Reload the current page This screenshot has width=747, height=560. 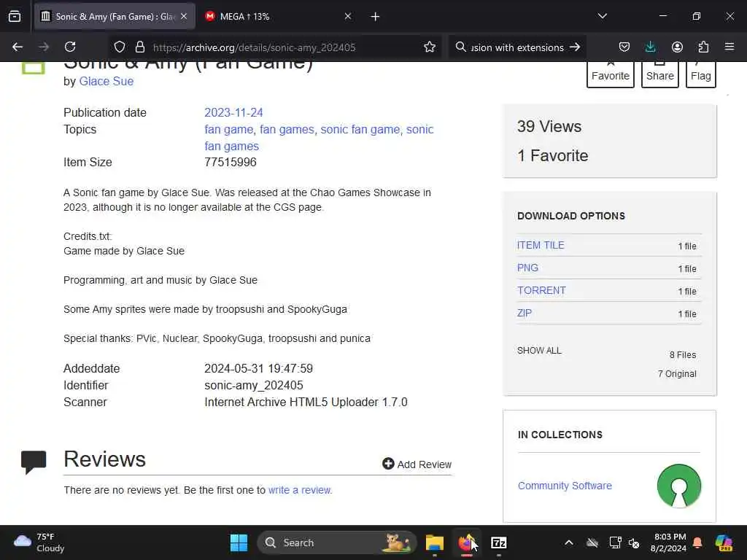pyautogui.click(x=70, y=47)
